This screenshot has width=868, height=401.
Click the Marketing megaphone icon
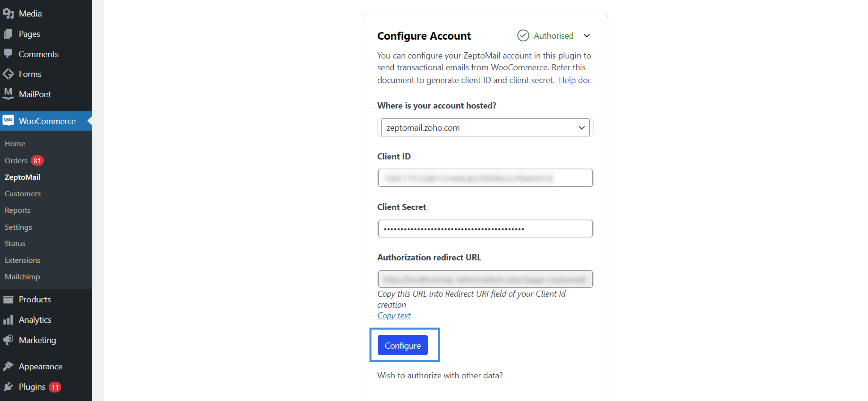point(8,340)
